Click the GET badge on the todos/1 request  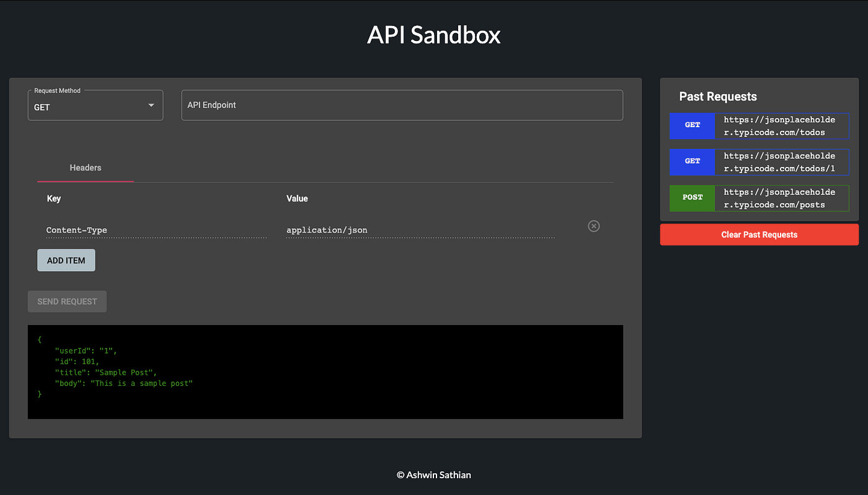coord(692,161)
